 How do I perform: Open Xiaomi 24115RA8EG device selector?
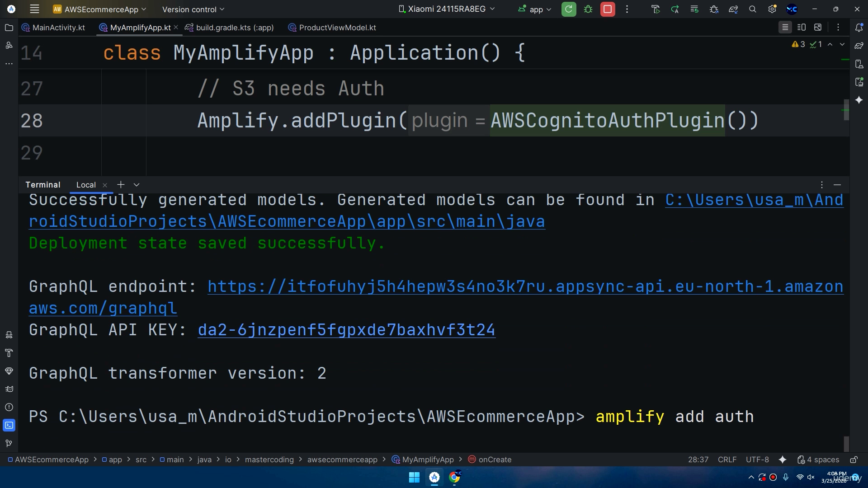click(x=447, y=9)
